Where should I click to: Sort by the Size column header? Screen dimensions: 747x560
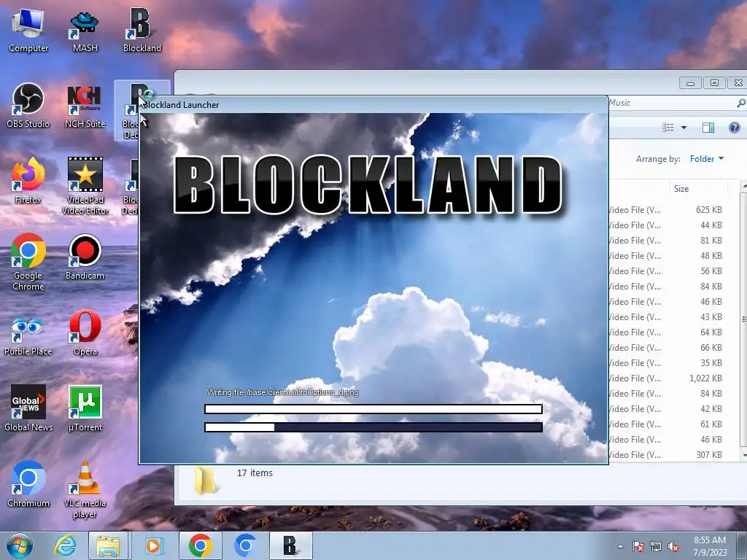tap(681, 189)
